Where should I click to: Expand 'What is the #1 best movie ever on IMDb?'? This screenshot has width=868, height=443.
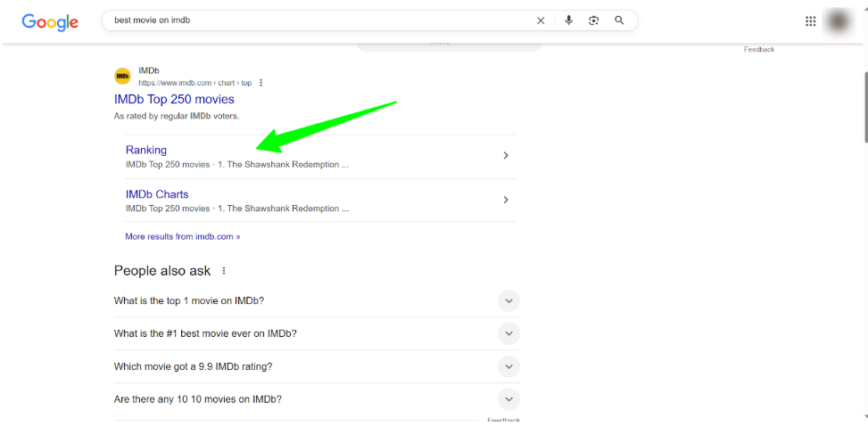click(x=317, y=333)
